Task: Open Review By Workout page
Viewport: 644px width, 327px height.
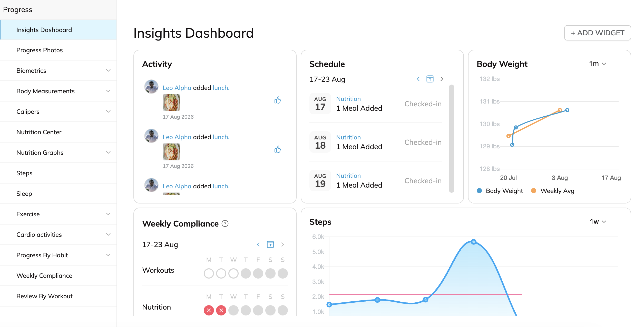Action: click(x=58, y=296)
